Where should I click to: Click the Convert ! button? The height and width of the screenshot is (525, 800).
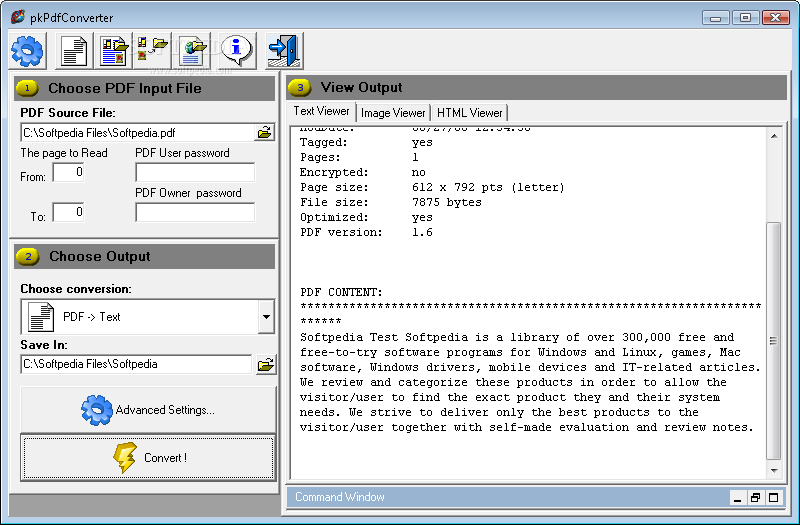pos(148,457)
